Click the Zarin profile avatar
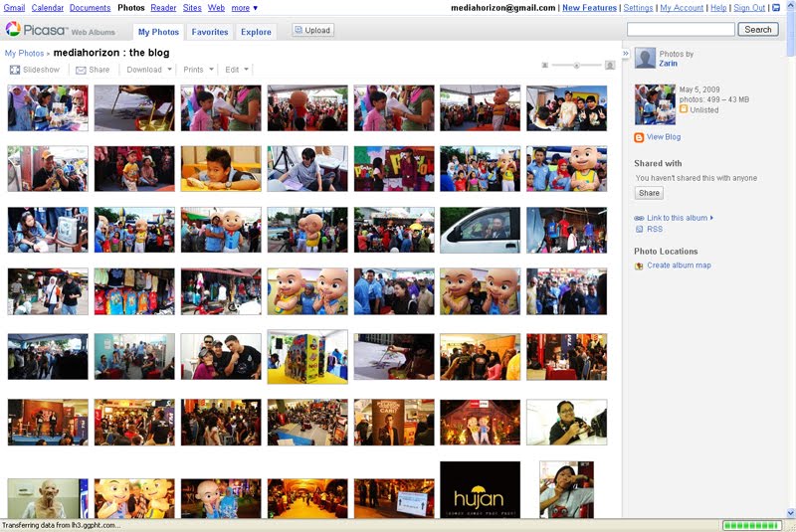796x532 pixels. click(645, 59)
